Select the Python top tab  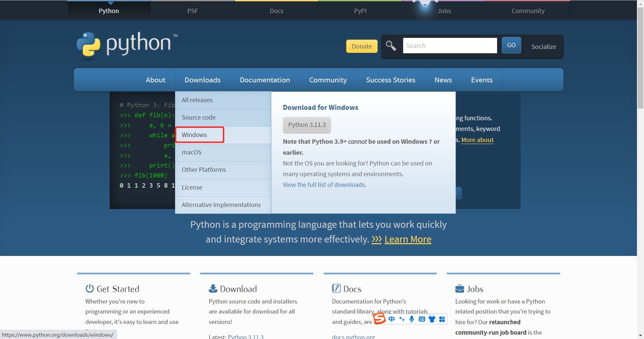(109, 11)
